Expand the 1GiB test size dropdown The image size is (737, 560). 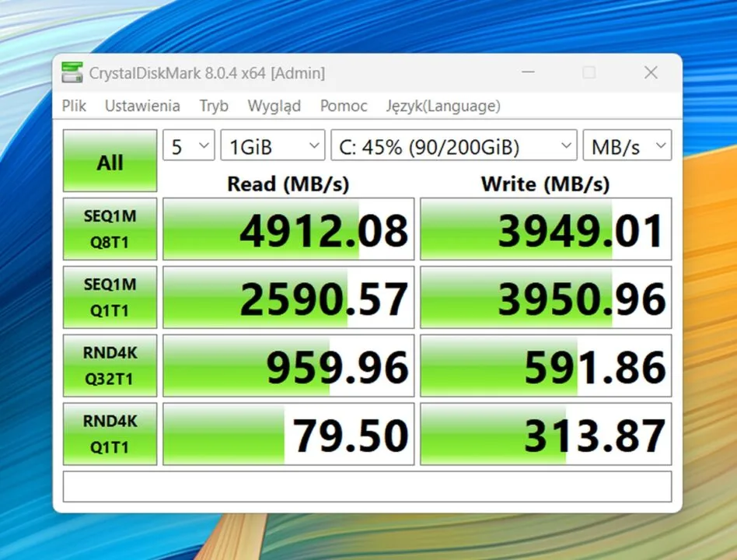tap(273, 145)
